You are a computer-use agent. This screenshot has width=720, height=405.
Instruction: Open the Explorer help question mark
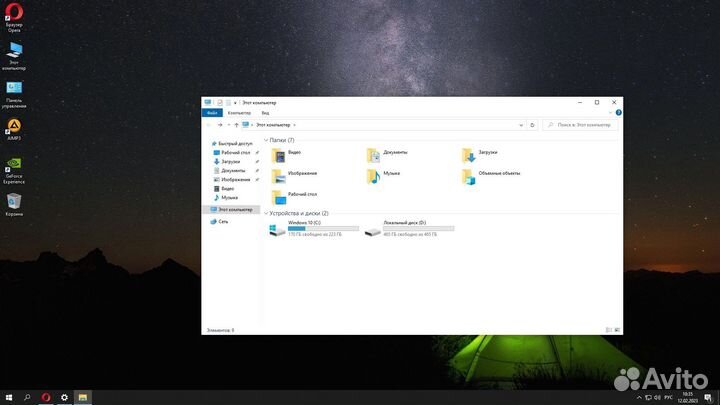(x=619, y=112)
